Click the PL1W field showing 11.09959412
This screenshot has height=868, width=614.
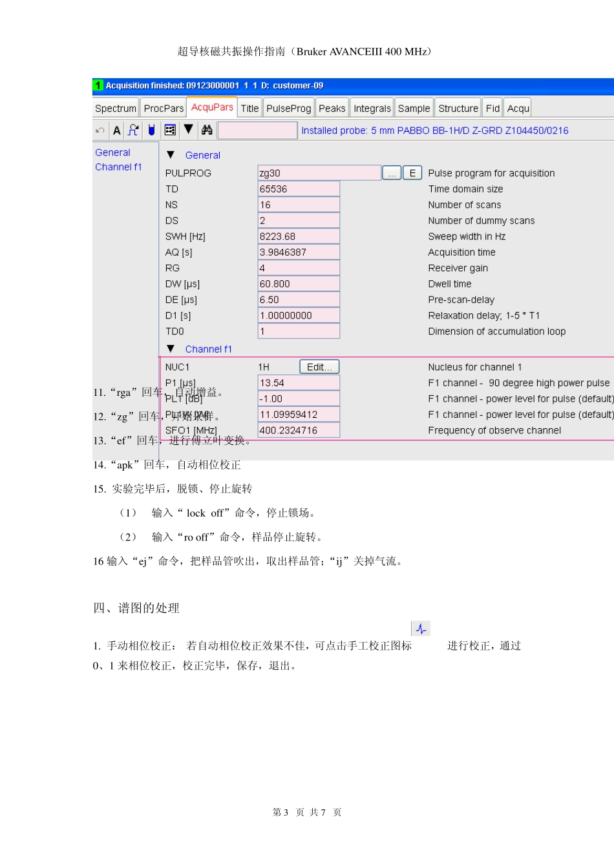(299, 415)
